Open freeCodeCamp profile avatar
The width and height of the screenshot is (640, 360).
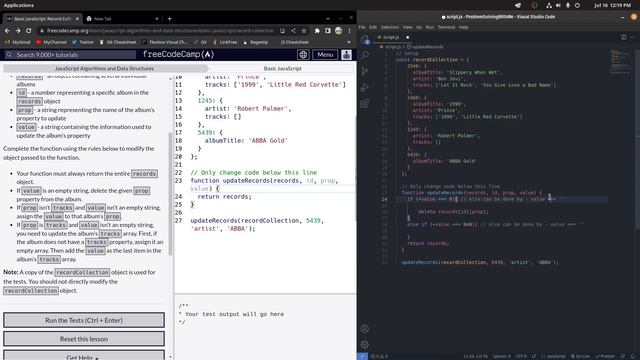pos(347,55)
